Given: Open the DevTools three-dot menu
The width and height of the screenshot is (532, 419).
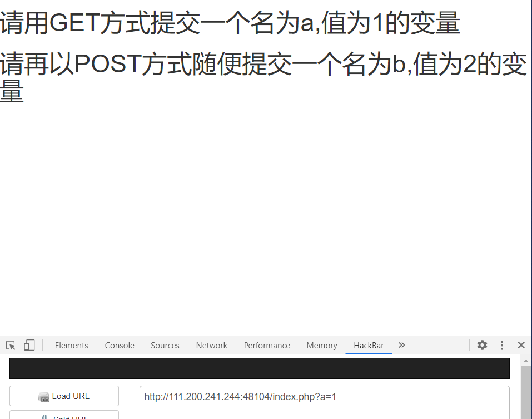Looking at the screenshot, I should (x=502, y=346).
